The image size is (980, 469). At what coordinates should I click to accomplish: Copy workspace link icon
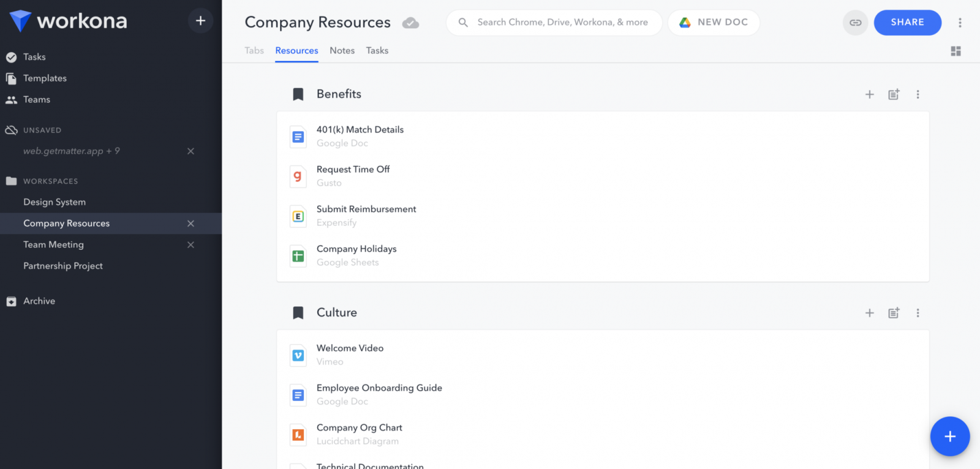coord(856,23)
